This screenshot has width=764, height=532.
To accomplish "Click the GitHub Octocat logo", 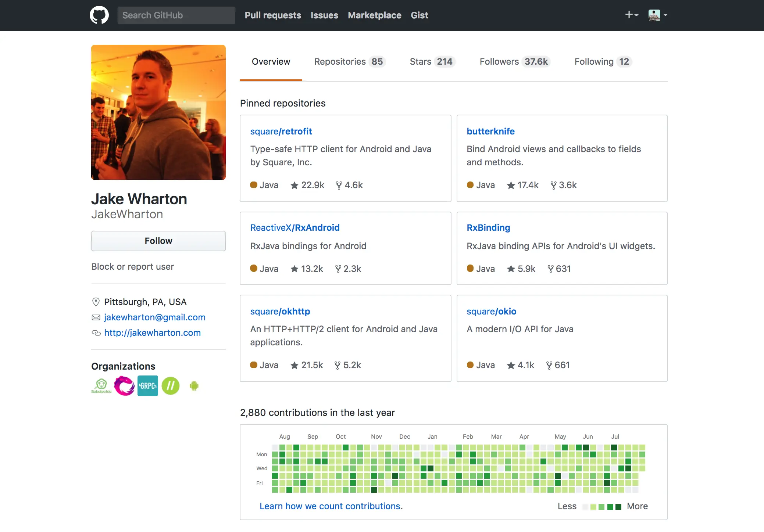I will pos(99,15).
